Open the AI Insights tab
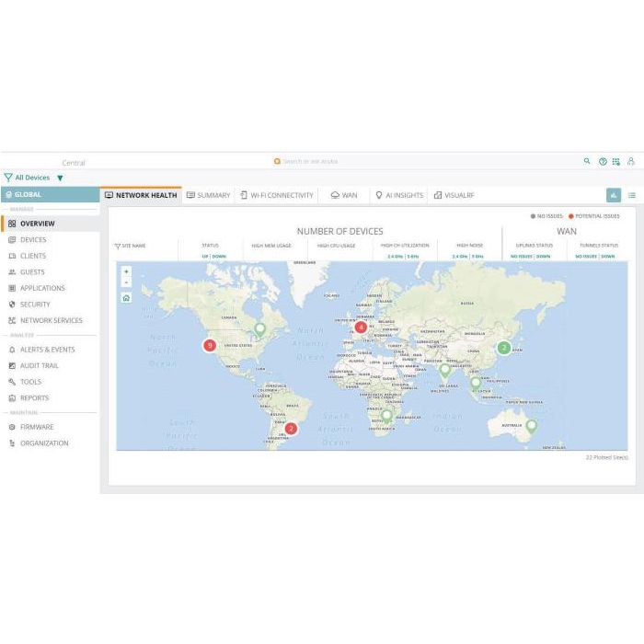Screen dimensions: 644x644 coord(398,195)
